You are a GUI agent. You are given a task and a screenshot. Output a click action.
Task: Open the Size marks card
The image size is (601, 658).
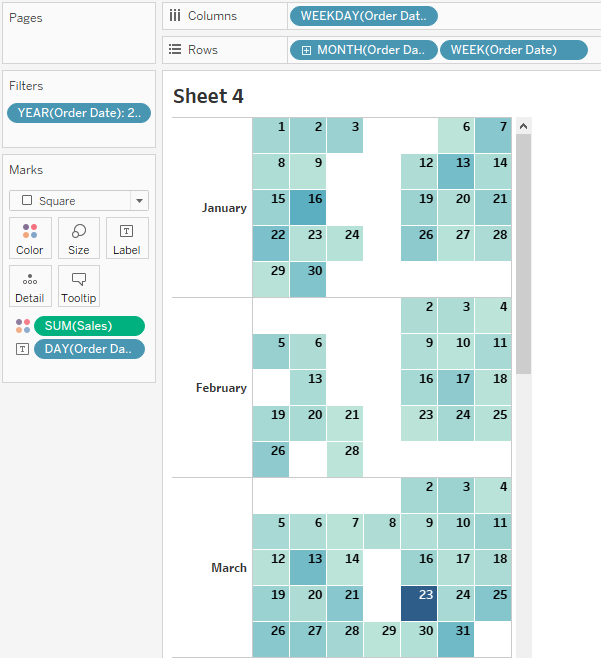[79, 238]
